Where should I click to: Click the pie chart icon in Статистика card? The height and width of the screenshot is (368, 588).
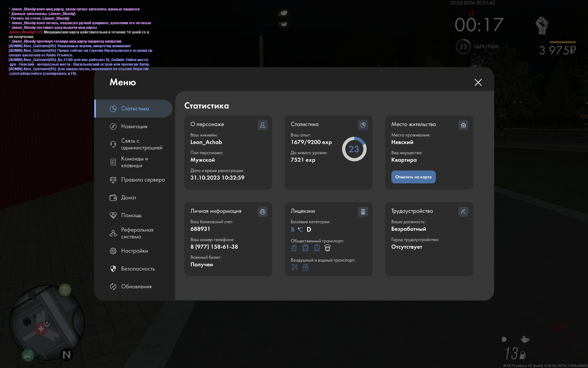tap(363, 125)
